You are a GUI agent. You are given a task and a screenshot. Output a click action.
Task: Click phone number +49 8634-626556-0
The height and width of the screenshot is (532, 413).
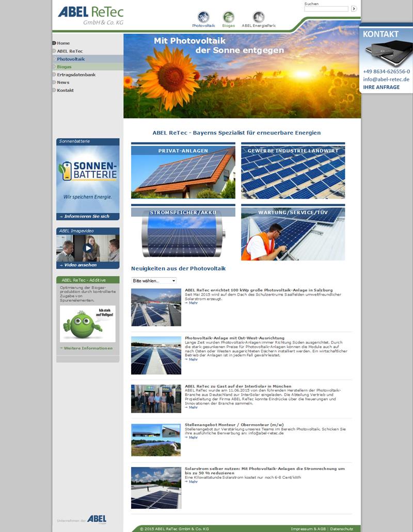click(x=386, y=72)
